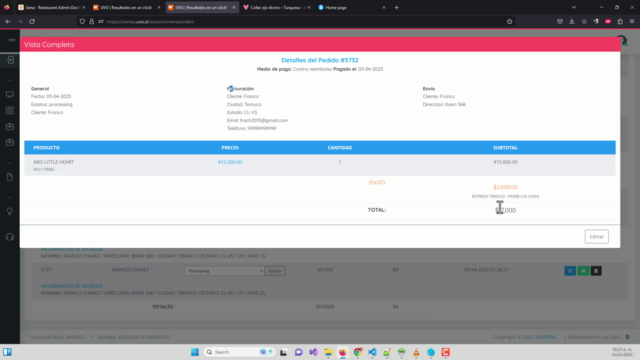Expand the list all tabs chevron
The height and width of the screenshot is (360, 640).
(x=573, y=7)
